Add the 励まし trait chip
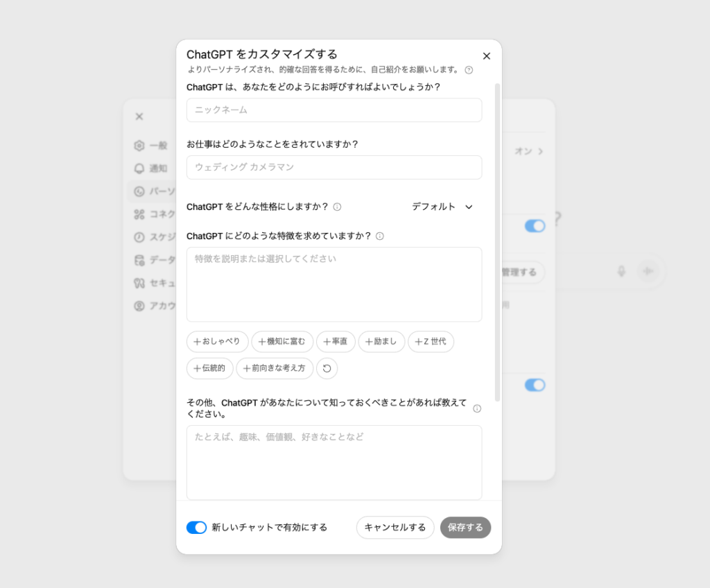This screenshot has height=588, width=710. (x=381, y=342)
